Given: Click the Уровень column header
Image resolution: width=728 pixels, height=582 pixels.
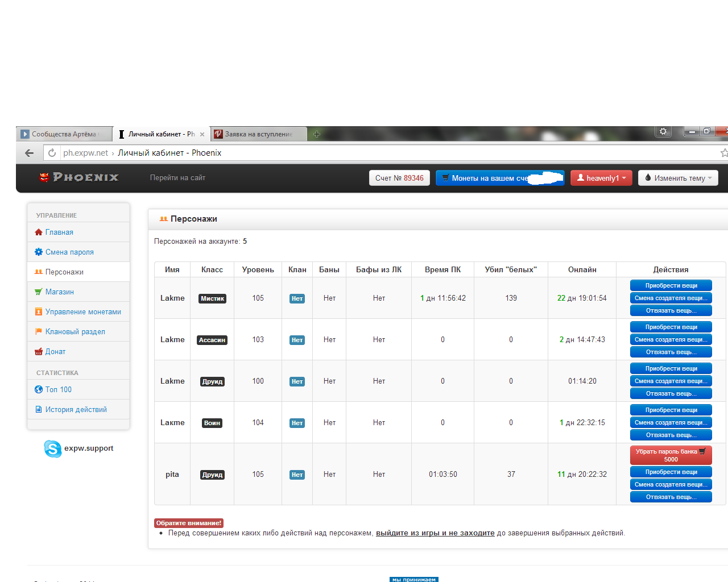Looking at the screenshot, I should tap(258, 269).
